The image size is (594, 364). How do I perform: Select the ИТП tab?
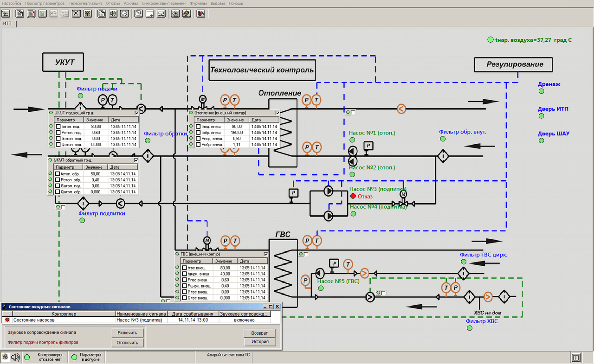tap(8, 23)
